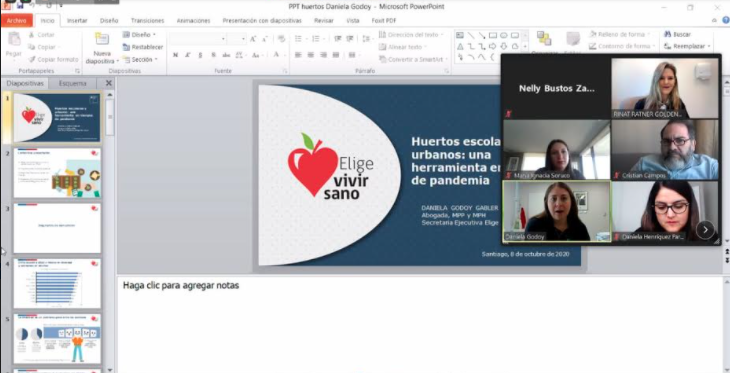Viewport: 730px width, 373px height.
Task: Open the Foxit PDF tab
Action: [x=384, y=21]
